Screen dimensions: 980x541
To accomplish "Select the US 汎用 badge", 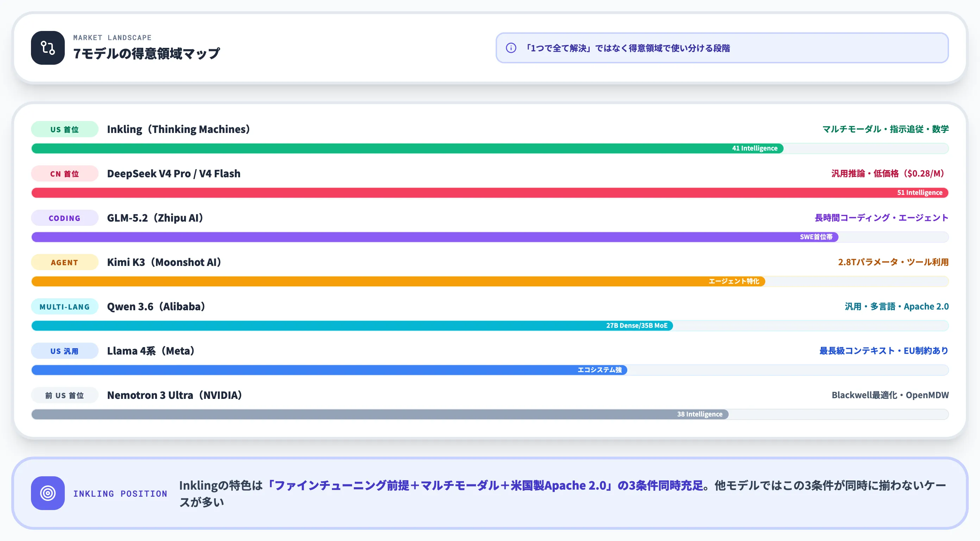I will pyautogui.click(x=65, y=351).
